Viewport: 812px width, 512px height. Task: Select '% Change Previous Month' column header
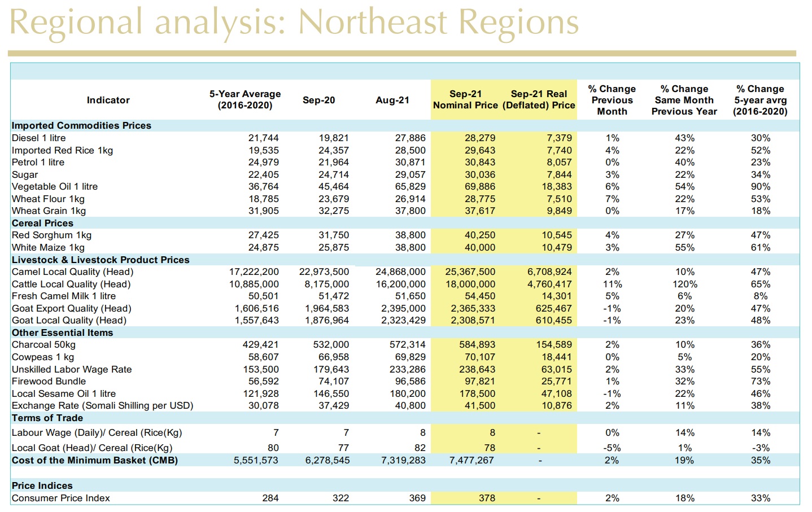[612, 100]
